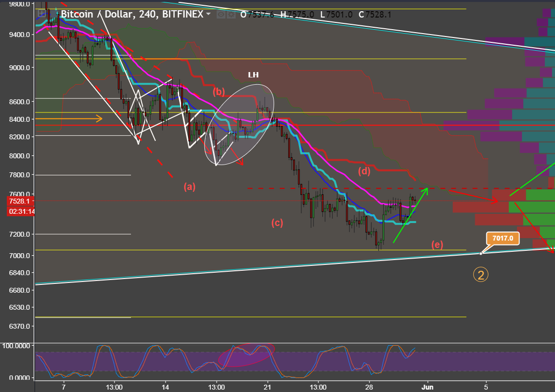This screenshot has height=392, width=555.
Task: Click the 9400.0 price axis label
Action: pyautogui.click(x=19, y=35)
